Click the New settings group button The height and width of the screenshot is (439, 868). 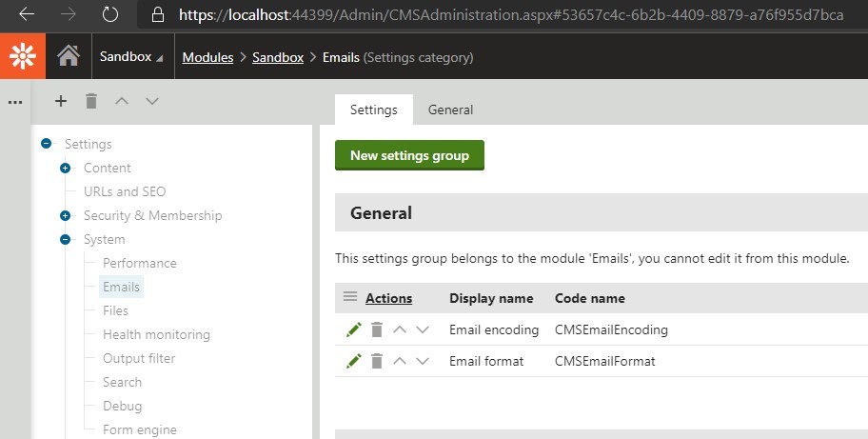pyautogui.click(x=409, y=155)
